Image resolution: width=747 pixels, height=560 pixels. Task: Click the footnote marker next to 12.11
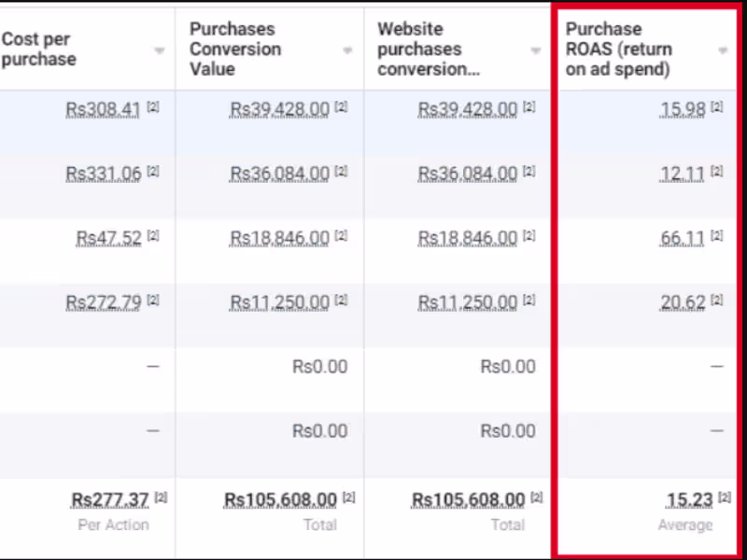(717, 172)
